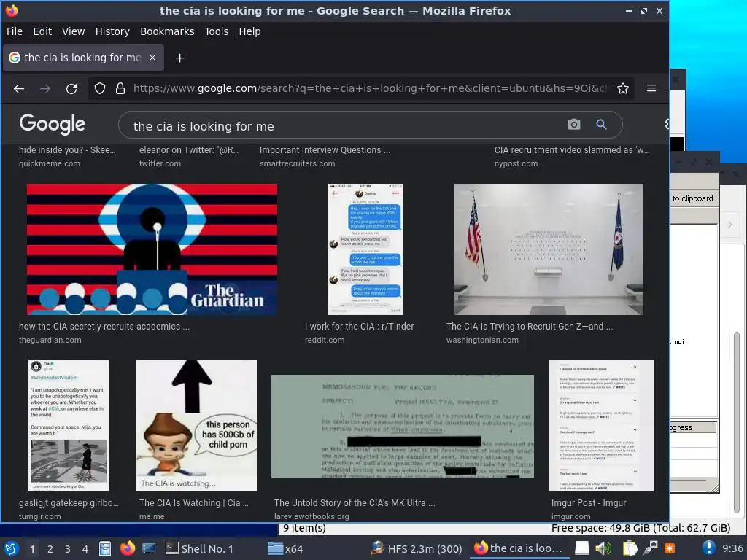
Task: Open the Imgur Post profile thumbnail
Action: [601, 426]
